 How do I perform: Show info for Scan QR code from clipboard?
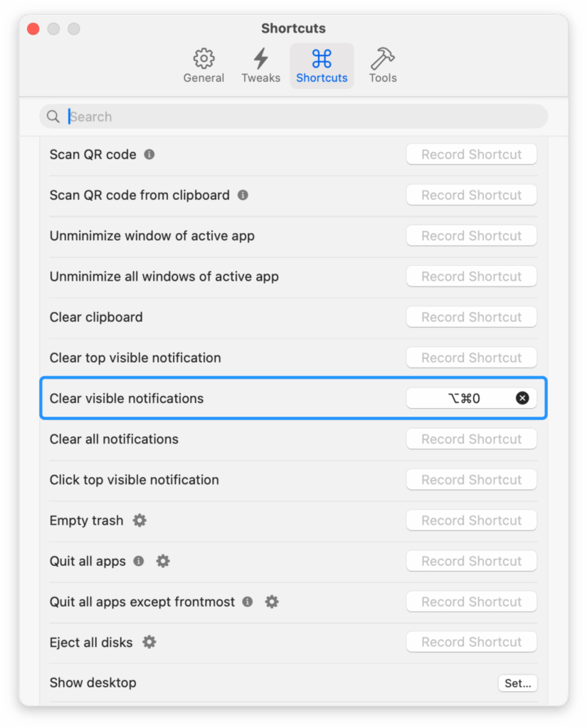coord(243,195)
